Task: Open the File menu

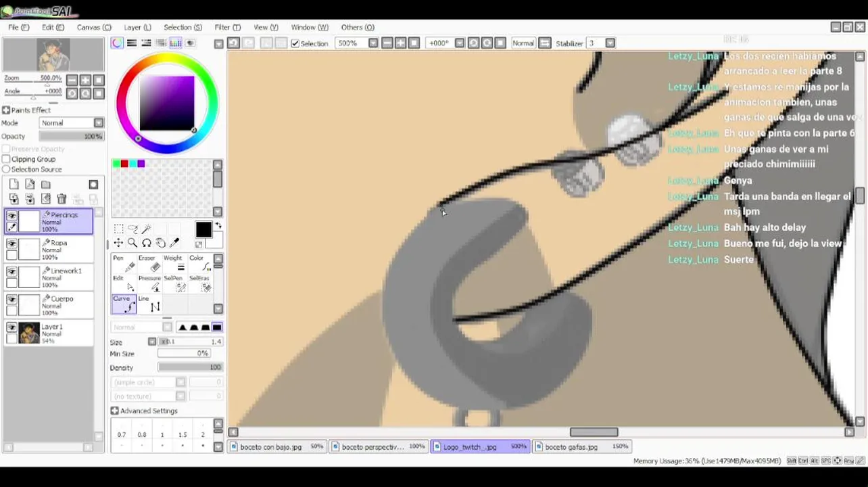Action: (x=18, y=27)
